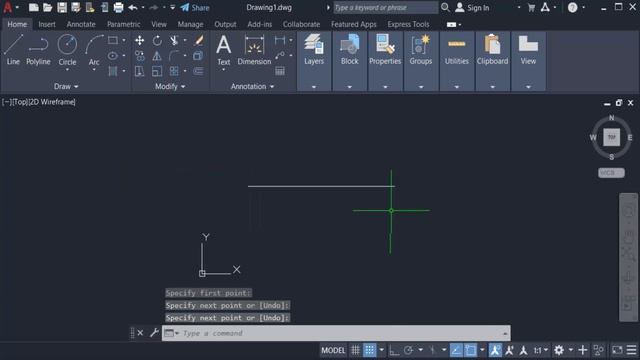Viewport: 640px width, 360px height.
Task: Activate the Trim tool
Action: tap(174, 40)
